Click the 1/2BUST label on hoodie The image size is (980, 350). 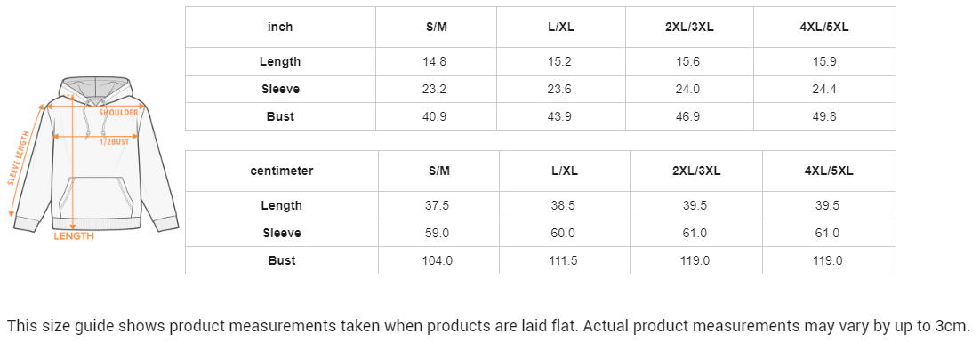(115, 141)
